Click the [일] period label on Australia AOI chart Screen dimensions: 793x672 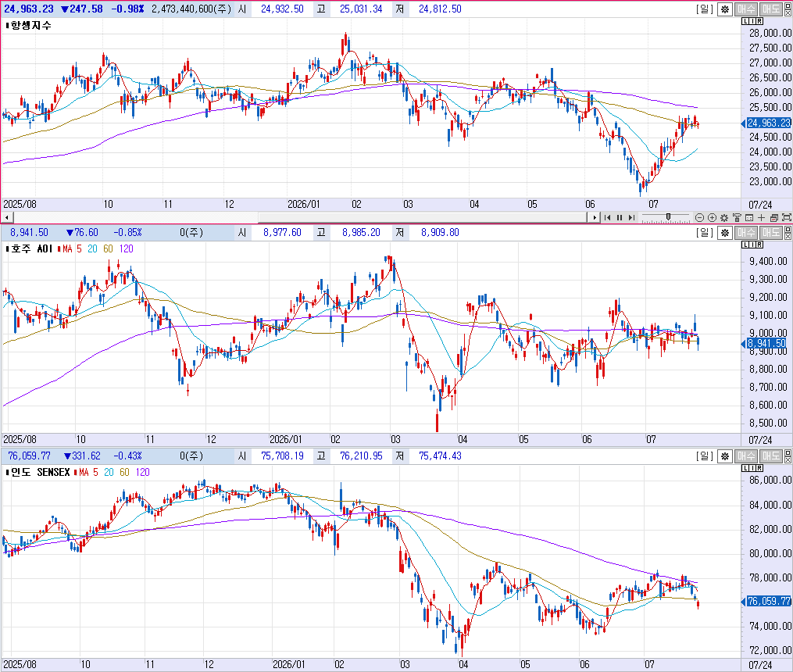click(705, 233)
